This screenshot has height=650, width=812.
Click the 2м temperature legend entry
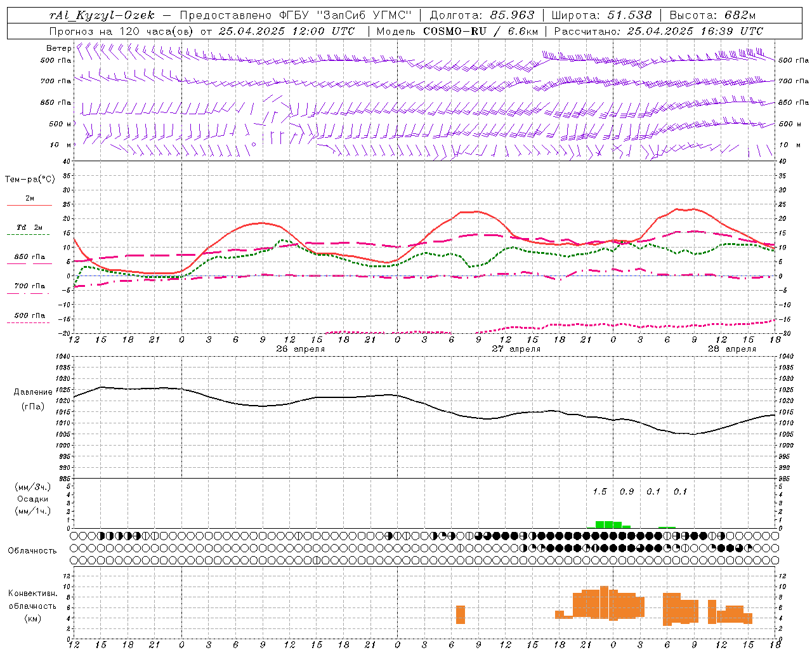click(30, 198)
